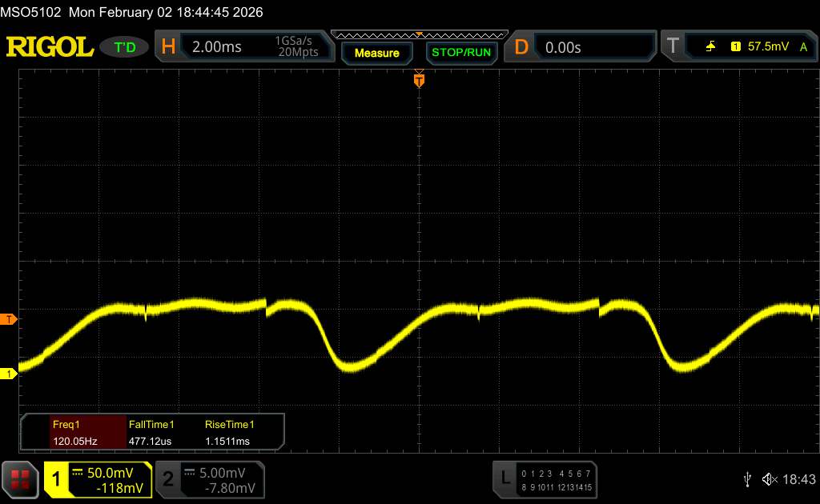Toggle channel 1 with 50.0mV scale

[x=98, y=479]
